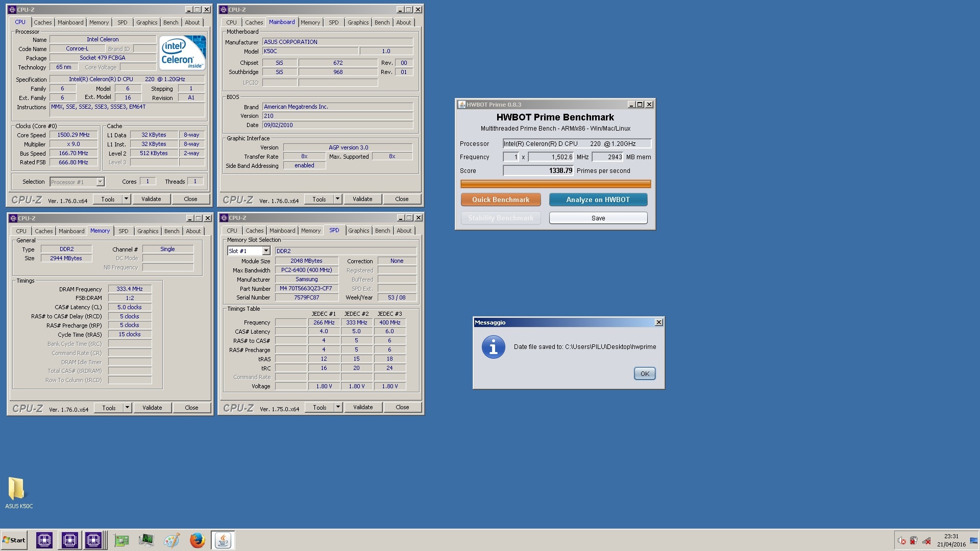980x551 pixels.
Task: Click the BIOS Date 09/02/2010 value
Action: (337, 125)
